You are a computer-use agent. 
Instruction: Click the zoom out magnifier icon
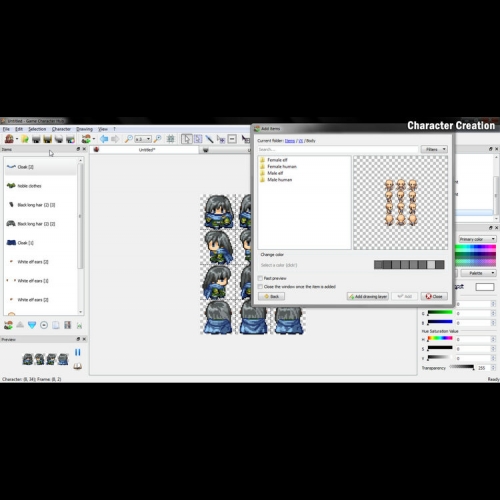pos(128,139)
